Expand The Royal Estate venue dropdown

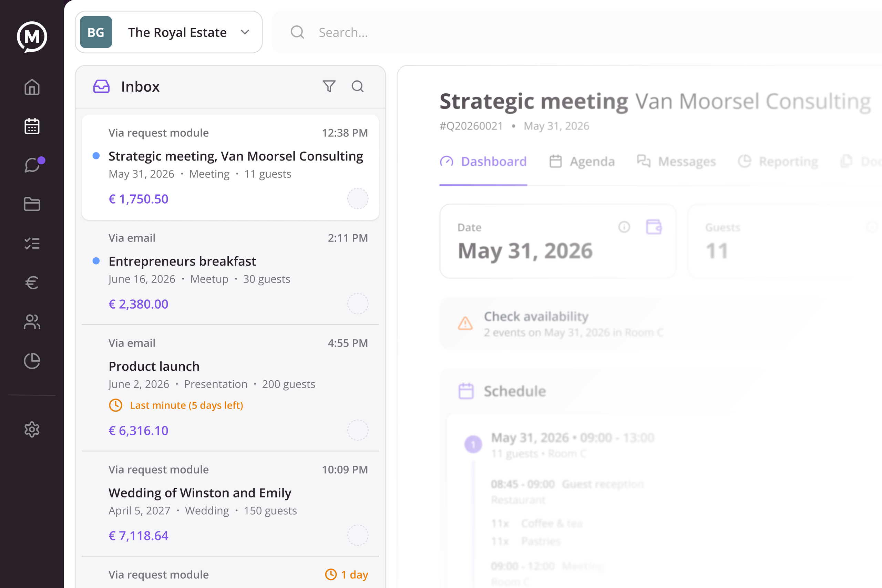tap(169, 32)
